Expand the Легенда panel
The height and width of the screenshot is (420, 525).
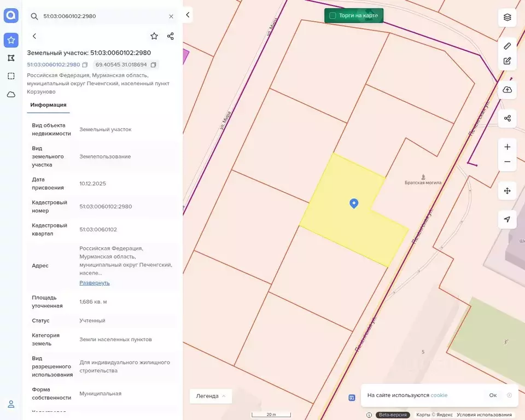pyautogui.click(x=211, y=396)
